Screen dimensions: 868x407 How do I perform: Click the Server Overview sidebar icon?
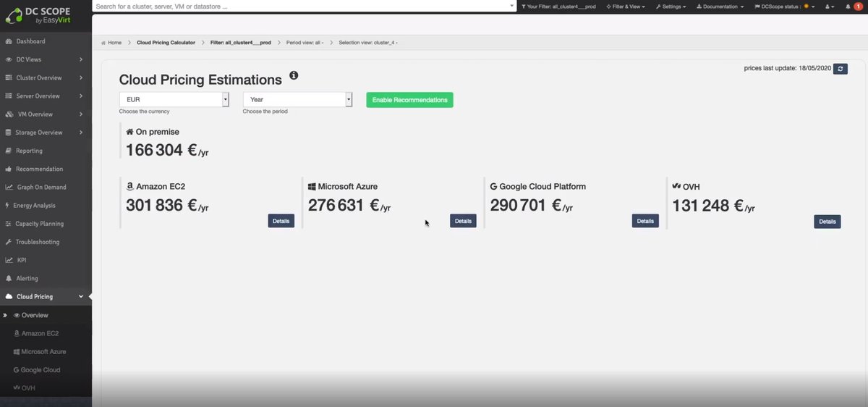9,96
